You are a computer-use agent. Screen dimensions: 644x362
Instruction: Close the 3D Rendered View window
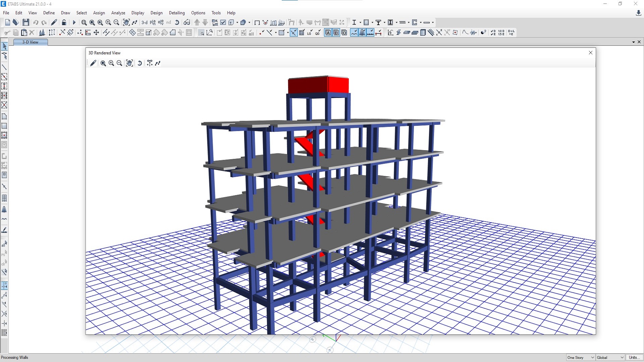point(591,53)
